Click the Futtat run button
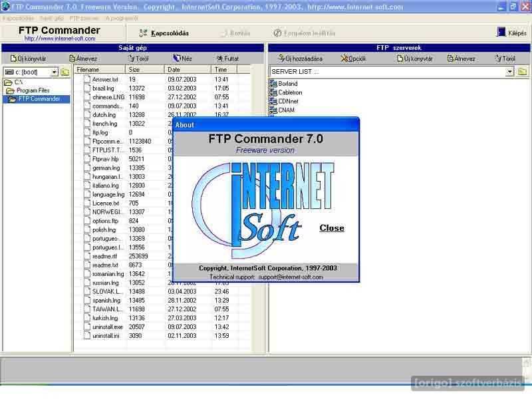Screen dimensions: 532x399 227,59
